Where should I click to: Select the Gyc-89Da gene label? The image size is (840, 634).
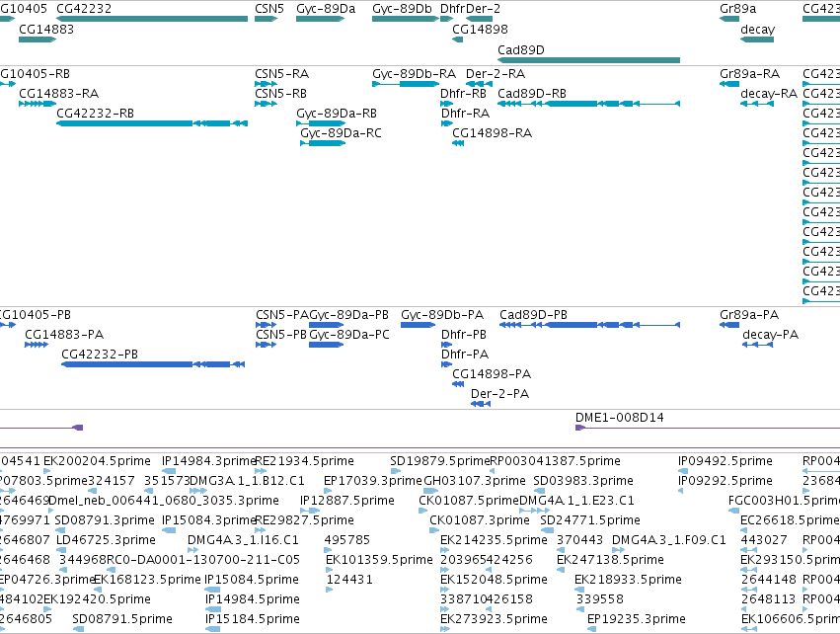click(x=326, y=9)
